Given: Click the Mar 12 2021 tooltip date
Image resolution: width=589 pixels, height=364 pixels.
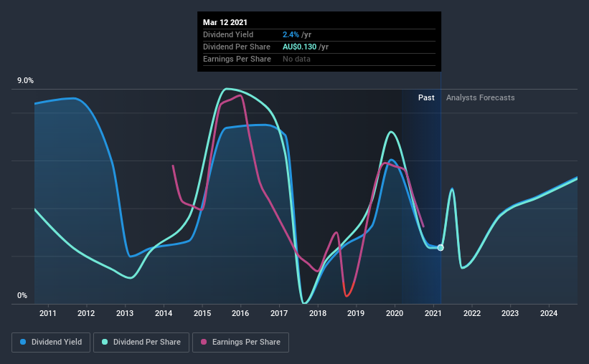Looking at the screenshot, I should [x=225, y=22].
